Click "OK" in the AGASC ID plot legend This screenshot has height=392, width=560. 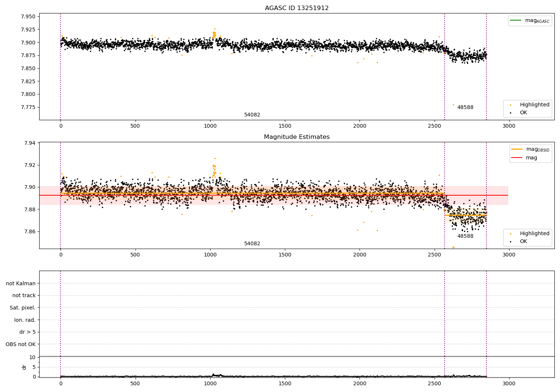click(523, 113)
